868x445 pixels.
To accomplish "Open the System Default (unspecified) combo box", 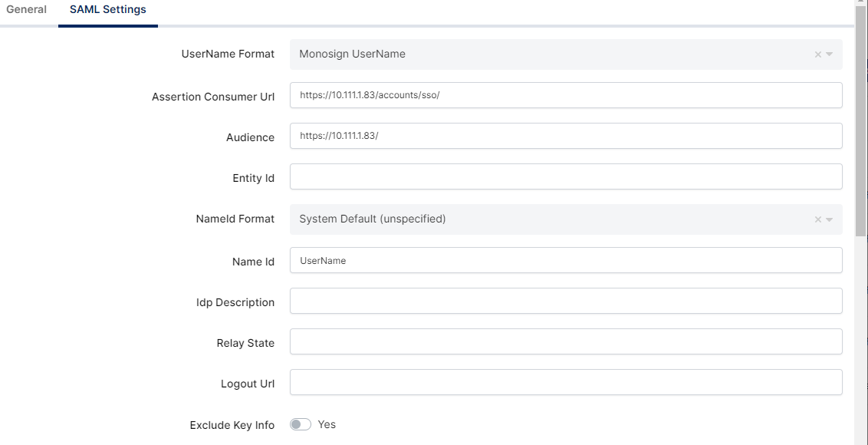I will (x=537, y=219).
